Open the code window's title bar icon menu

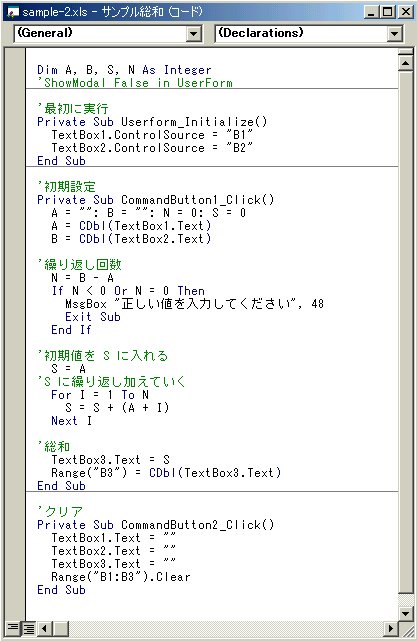(13, 12)
